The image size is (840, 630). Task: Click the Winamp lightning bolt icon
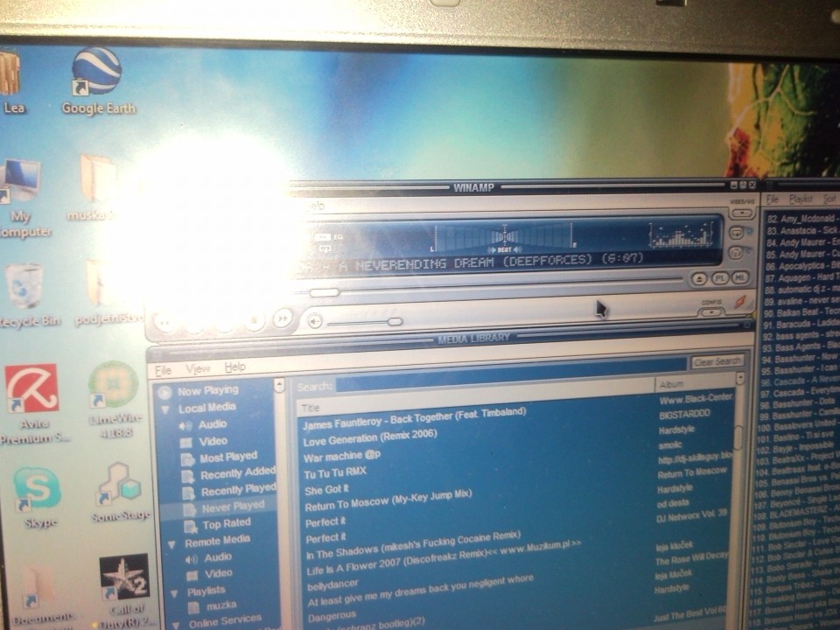click(740, 302)
